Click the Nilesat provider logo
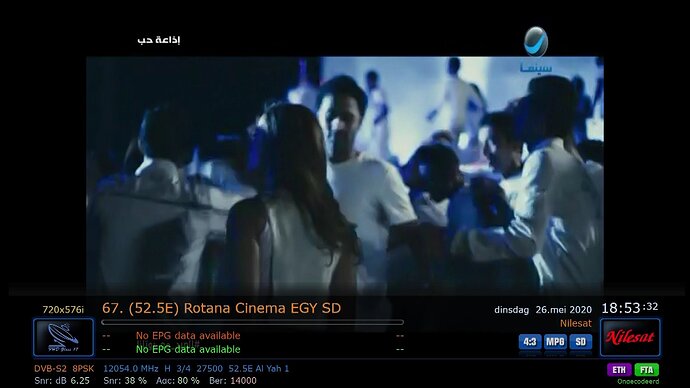Viewport: 690px width, 388px height. click(x=630, y=337)
